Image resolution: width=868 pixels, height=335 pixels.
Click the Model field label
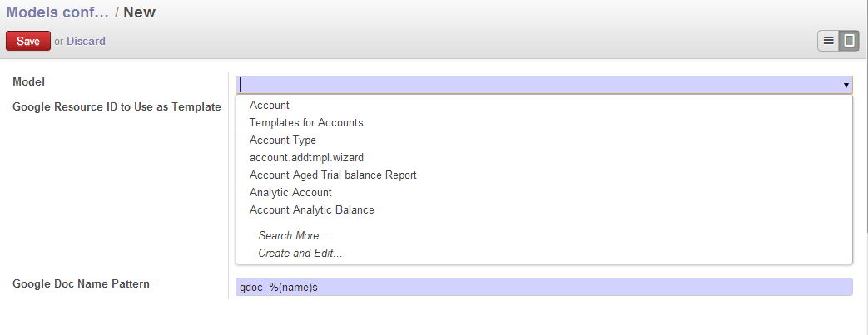click(29, 82)
